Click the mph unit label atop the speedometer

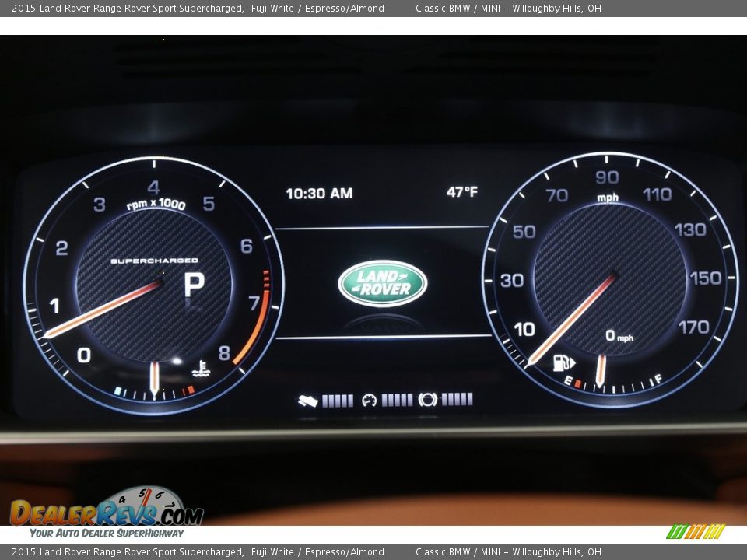click(608, 197)
